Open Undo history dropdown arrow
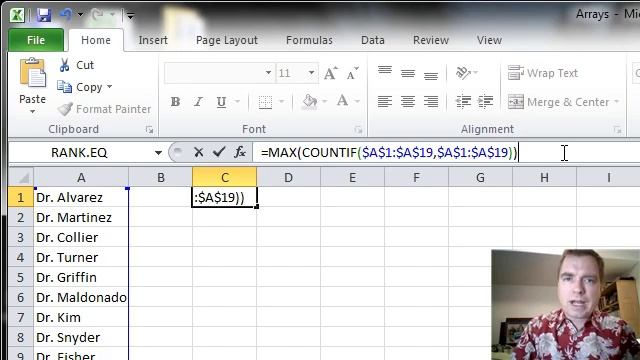This screenshot has height=360, width=640. click(80, 15)
